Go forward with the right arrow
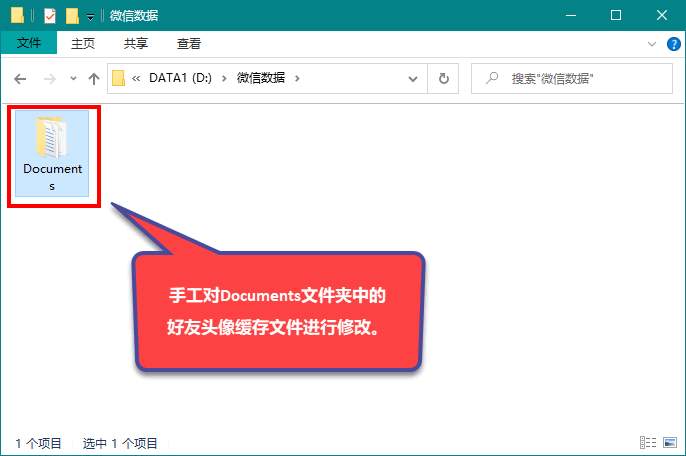The image size is (686, 456). coord(50,79)
